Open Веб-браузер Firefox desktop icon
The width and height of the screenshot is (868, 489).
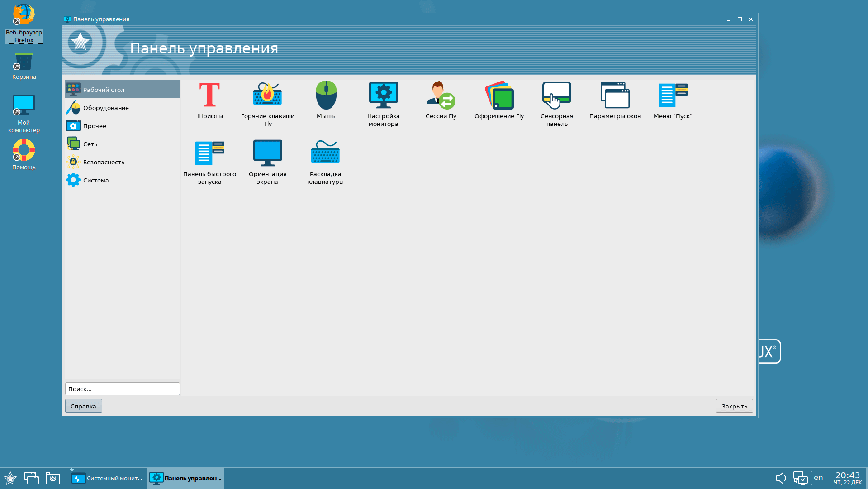click(x=24, y=24)
